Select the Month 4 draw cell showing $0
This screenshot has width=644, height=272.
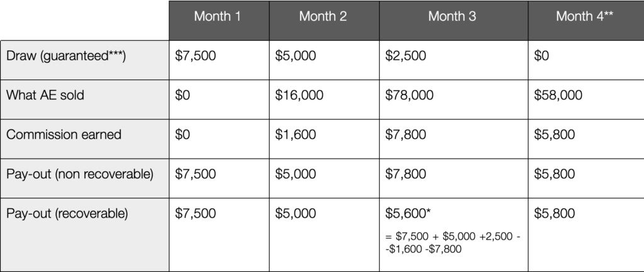pyautogui.click(x=541, y=56)
